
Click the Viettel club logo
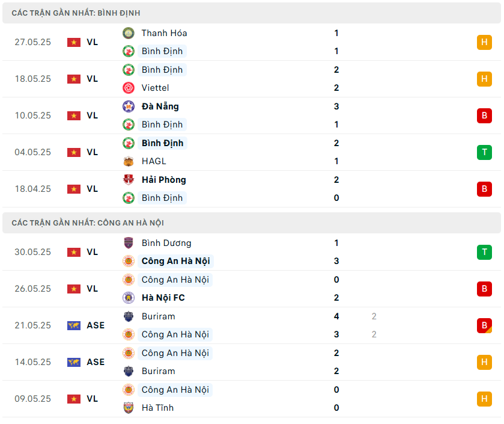tap(129, 88)
